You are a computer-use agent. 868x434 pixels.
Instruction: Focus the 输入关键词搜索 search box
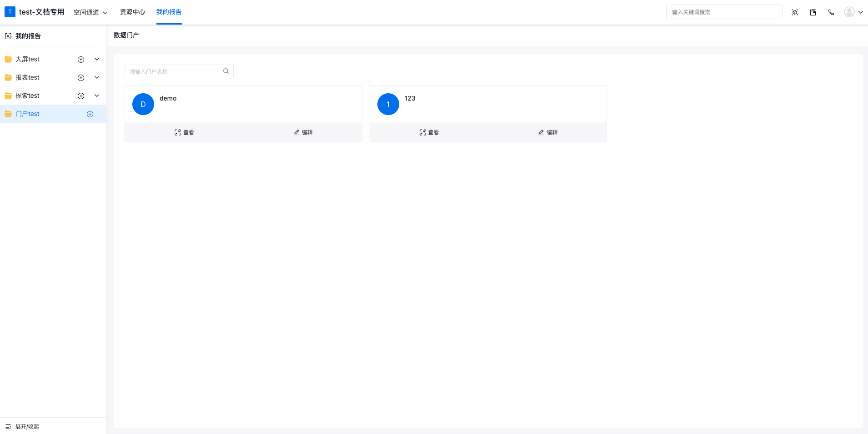pos(724,12)
